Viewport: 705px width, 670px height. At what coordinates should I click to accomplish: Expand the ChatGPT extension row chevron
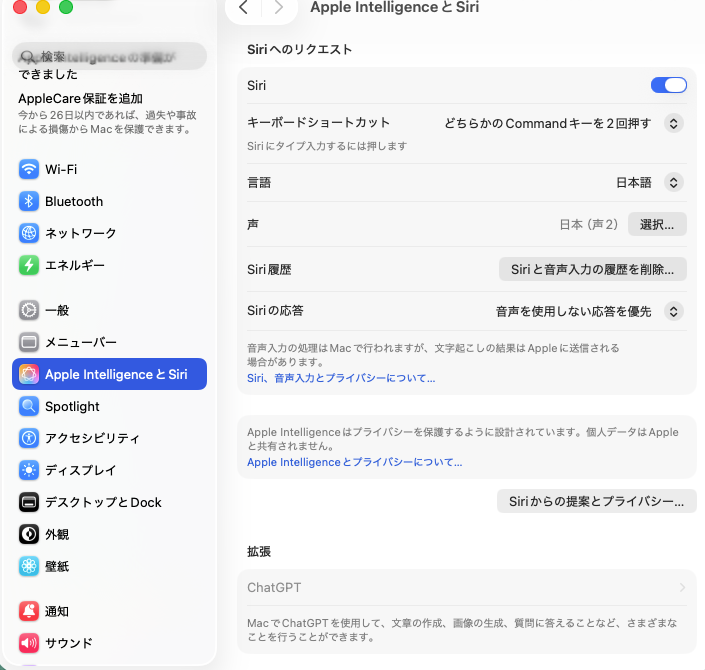click(x=683, y=587)
